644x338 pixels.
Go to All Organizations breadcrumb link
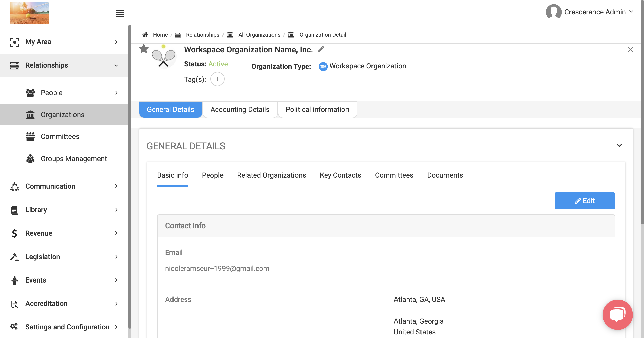coord(259,35)
